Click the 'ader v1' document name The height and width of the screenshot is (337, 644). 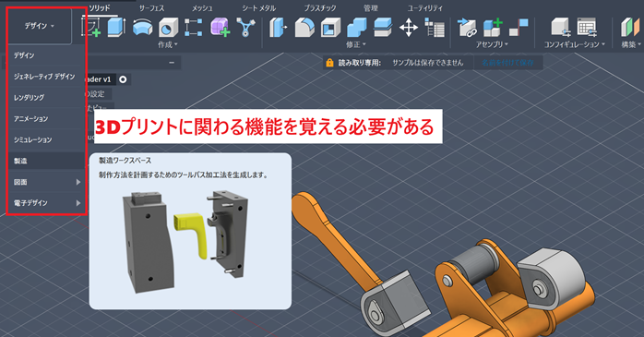point(98,79)
